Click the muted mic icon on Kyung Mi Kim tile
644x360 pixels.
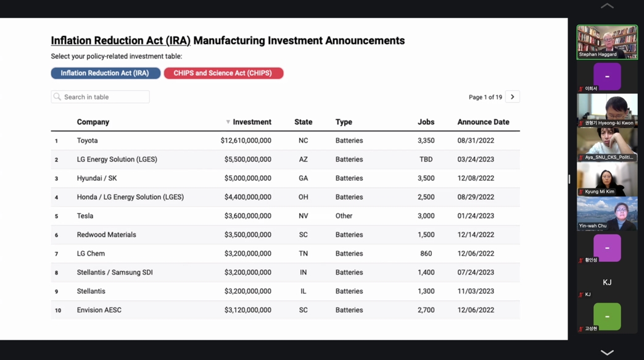click(580, 191)
